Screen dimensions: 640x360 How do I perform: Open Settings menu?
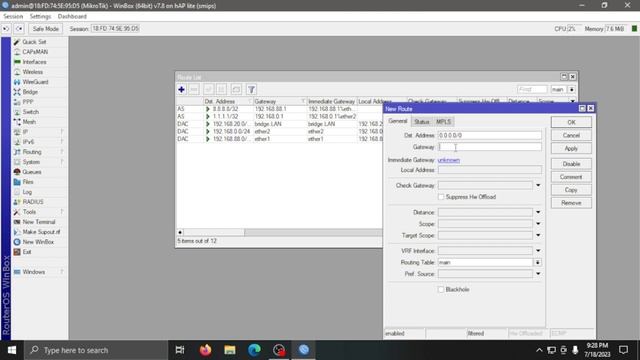pyautogui.click(x=40, y=16)
